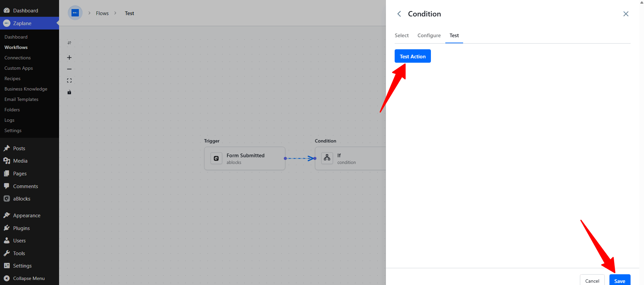Open Posts in the admin sidebar

click(x=30, y=148)
